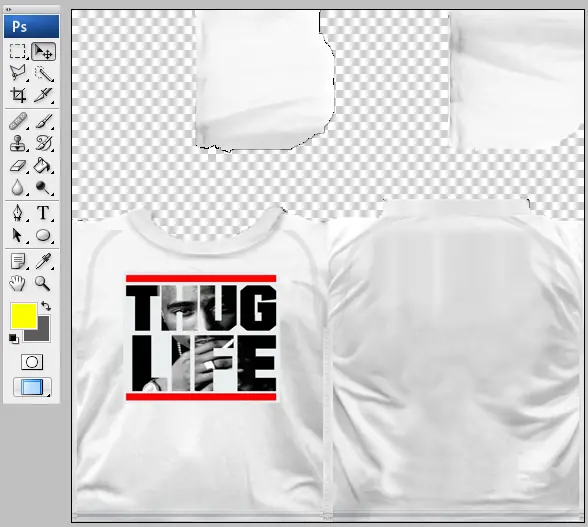Pick the Magic Wand tool
The height and width of the screenshot is (527, 588).
[44, 74]
